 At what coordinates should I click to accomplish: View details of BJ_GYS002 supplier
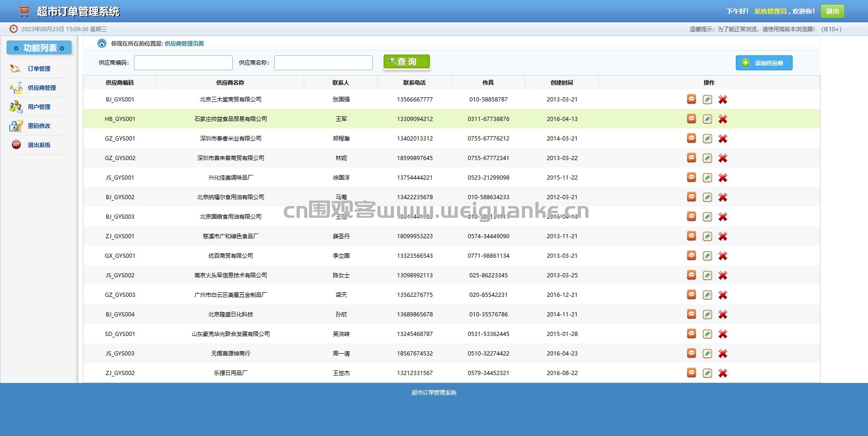click(x=692, y=197)
